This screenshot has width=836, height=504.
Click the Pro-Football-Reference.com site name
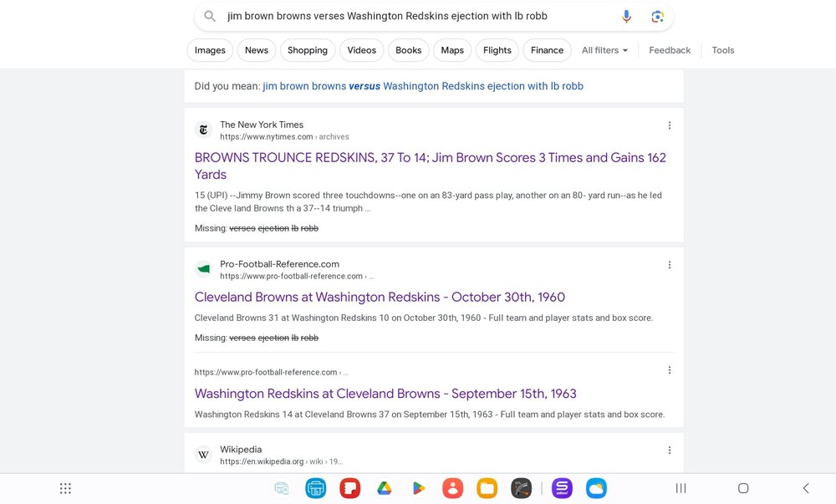(x=279, y=264)
